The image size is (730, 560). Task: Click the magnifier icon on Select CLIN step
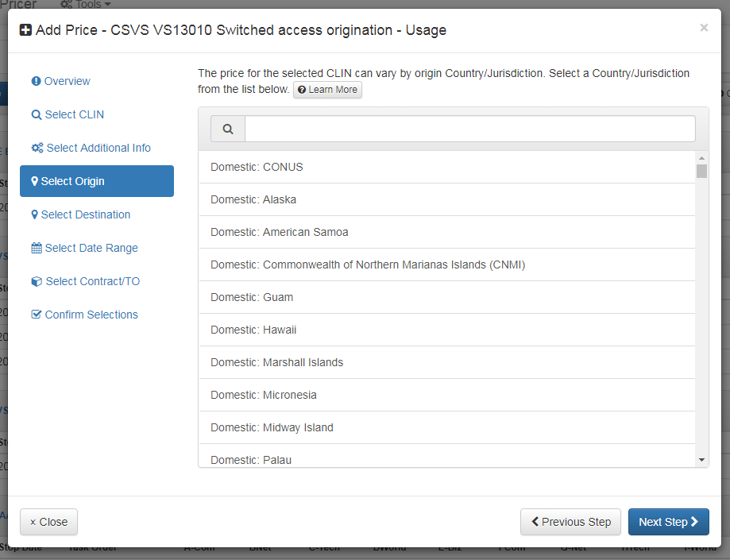(36, 114)
